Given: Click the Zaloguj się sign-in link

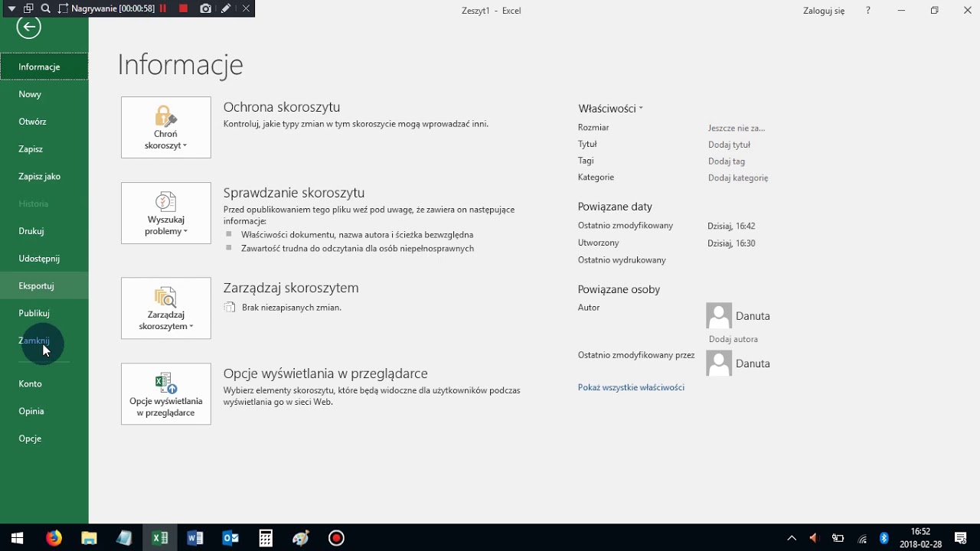Looking at the screenshot, I should (x=824, y=11).
